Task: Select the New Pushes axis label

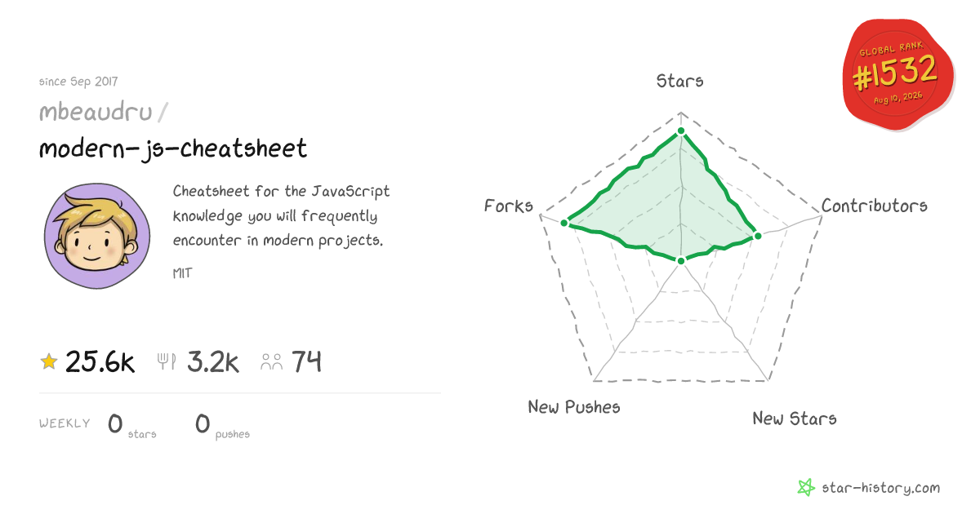Action: pyautogui.click(x=574, y=406)
